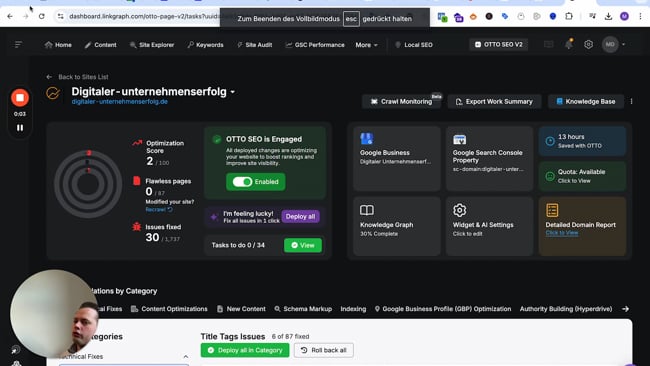This screenshot has height=366, width=650.
Task: Select Google Business Profile (GBP) Optimization tab
Action: click(x=443, y=309)
